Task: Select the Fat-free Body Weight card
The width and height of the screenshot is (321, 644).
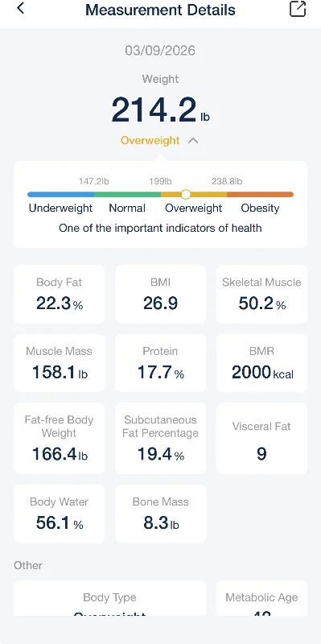Action: (59, 439)
